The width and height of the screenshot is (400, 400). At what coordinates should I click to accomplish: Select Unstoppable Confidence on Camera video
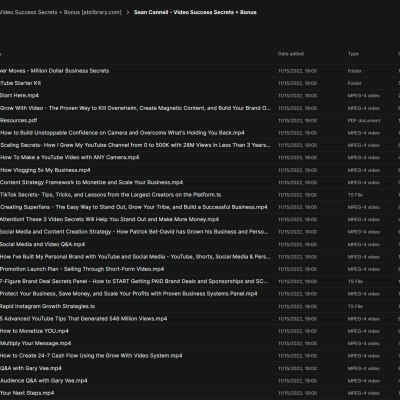coord(122,133)
